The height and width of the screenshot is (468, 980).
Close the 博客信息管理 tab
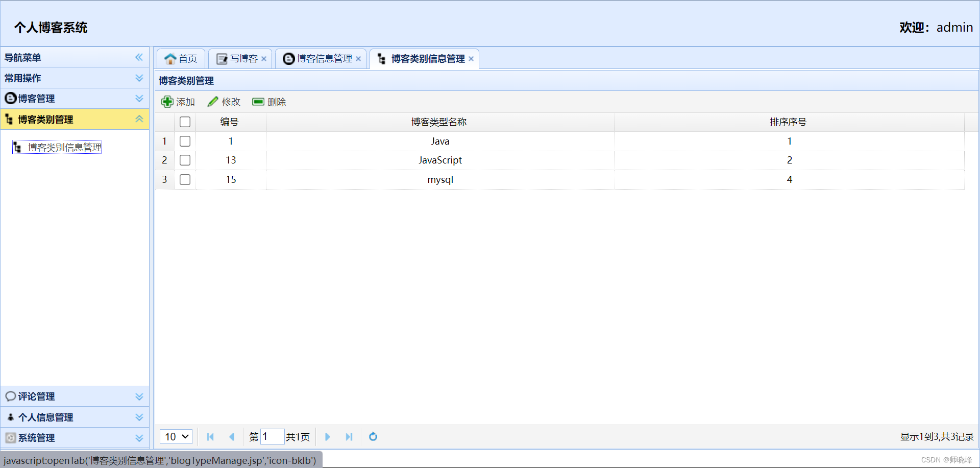click(x=358, y=59)
